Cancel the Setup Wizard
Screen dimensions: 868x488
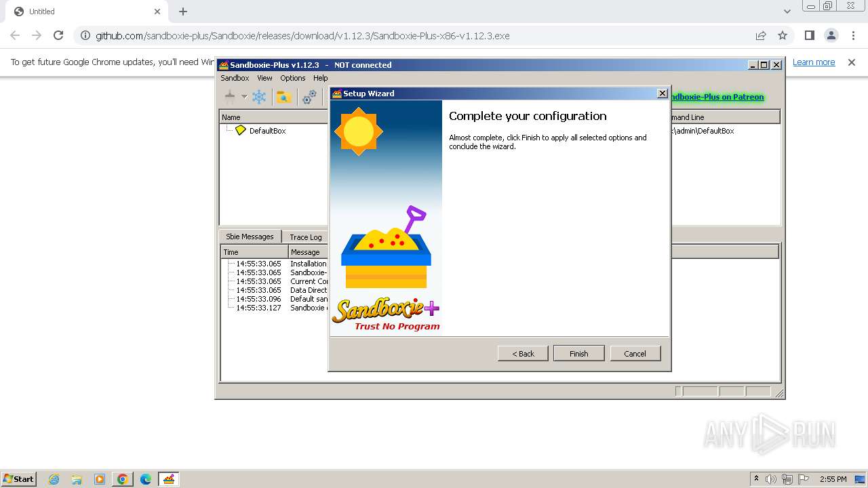point(635,353)
